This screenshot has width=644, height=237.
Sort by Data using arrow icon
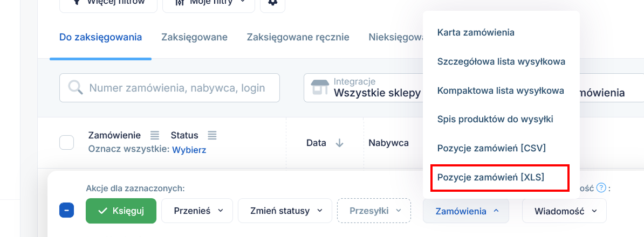pyautogui.click(x=339, y=143)
